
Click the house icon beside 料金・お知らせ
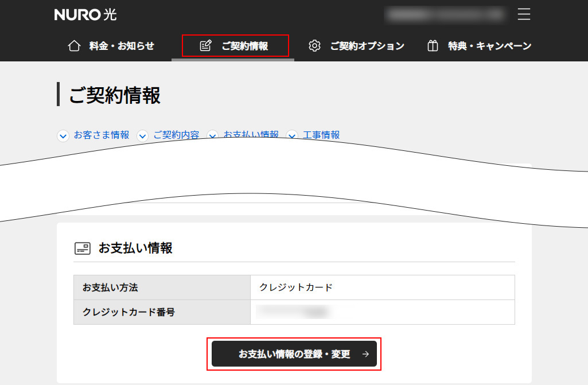74,46
